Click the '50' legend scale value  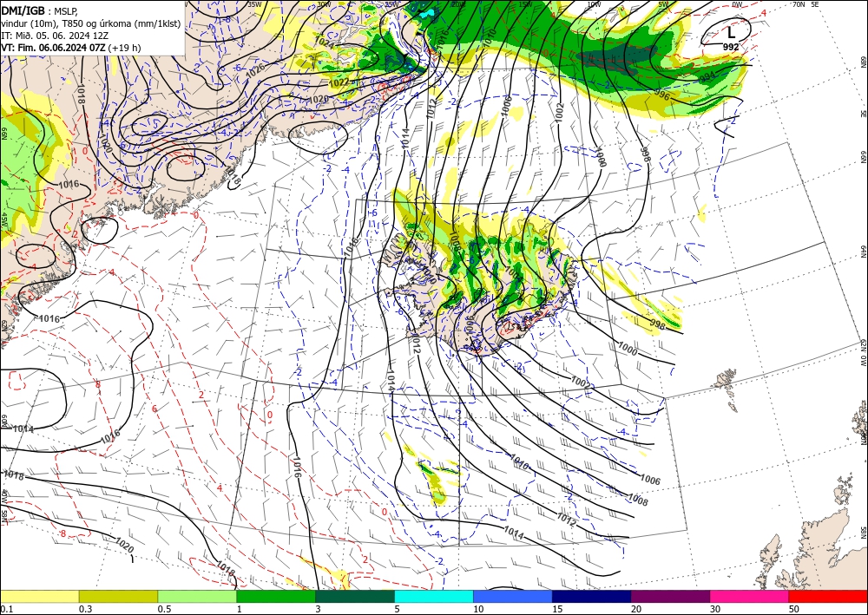coord(793,609)
